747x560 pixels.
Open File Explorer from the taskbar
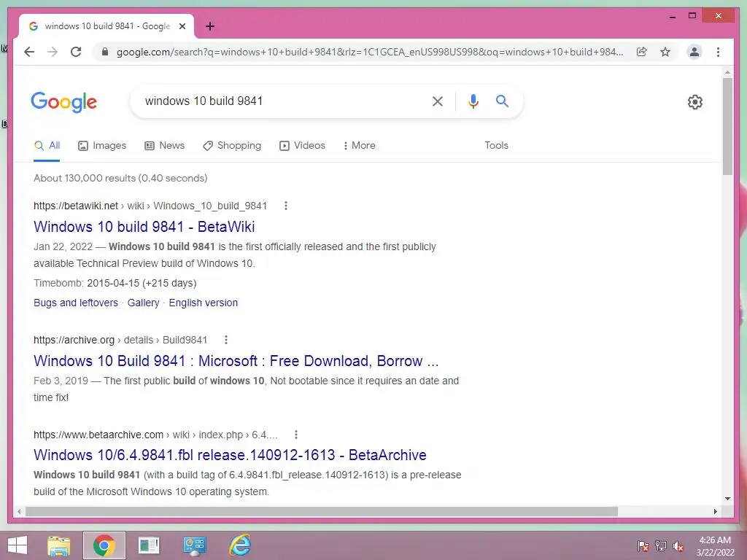pos(59,545)
